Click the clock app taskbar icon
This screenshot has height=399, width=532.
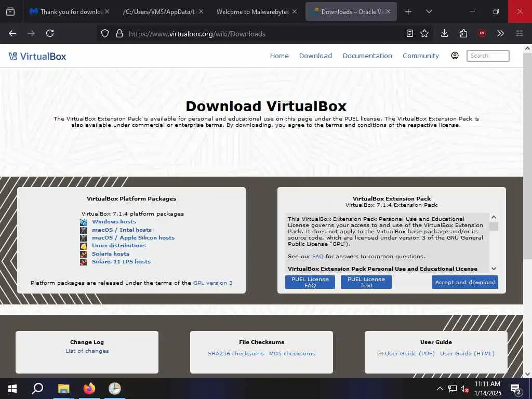coord(115,389)
